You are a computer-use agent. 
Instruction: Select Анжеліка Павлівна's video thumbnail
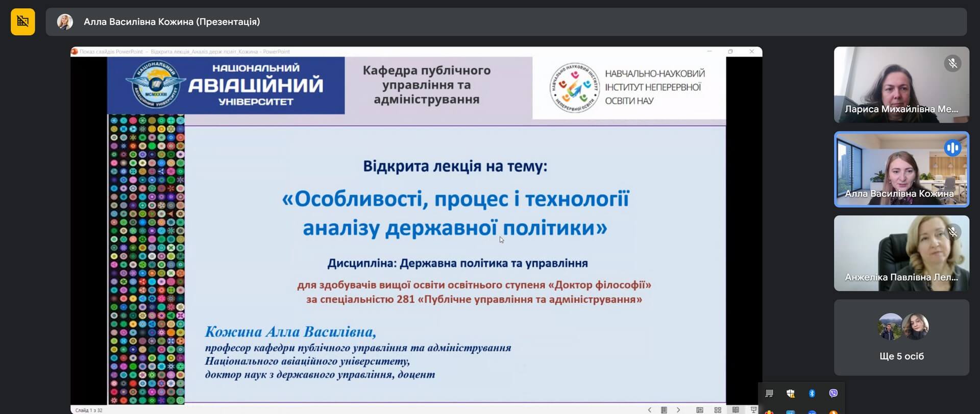coord(901,253)
